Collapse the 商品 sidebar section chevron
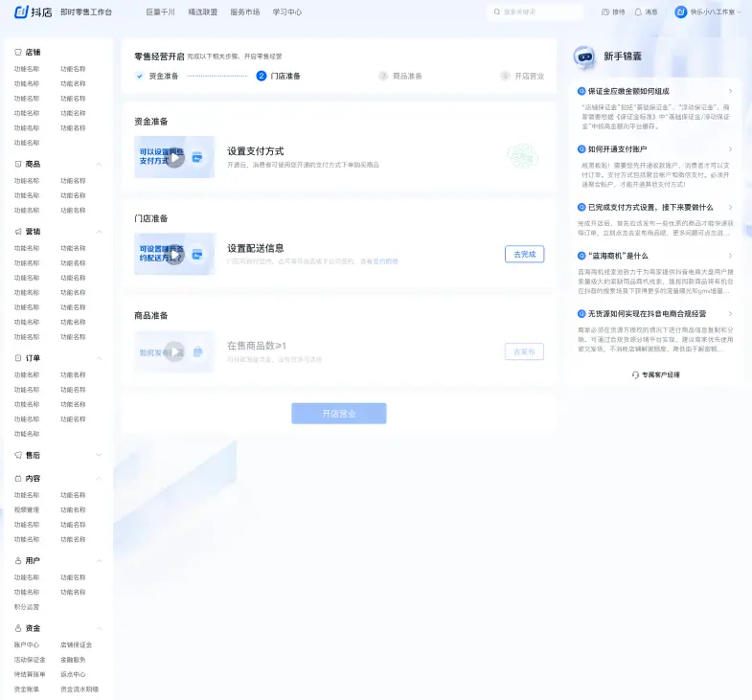 [99, 164]
